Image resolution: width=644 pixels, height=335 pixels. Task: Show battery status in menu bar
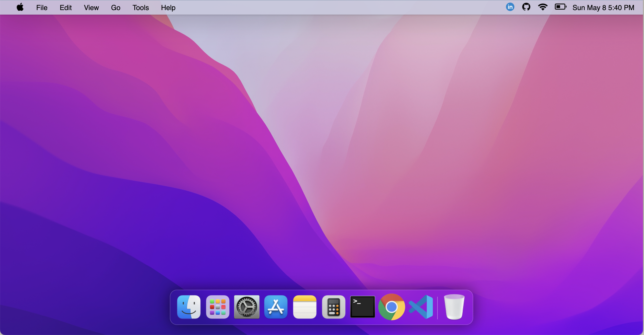(560, 7)
